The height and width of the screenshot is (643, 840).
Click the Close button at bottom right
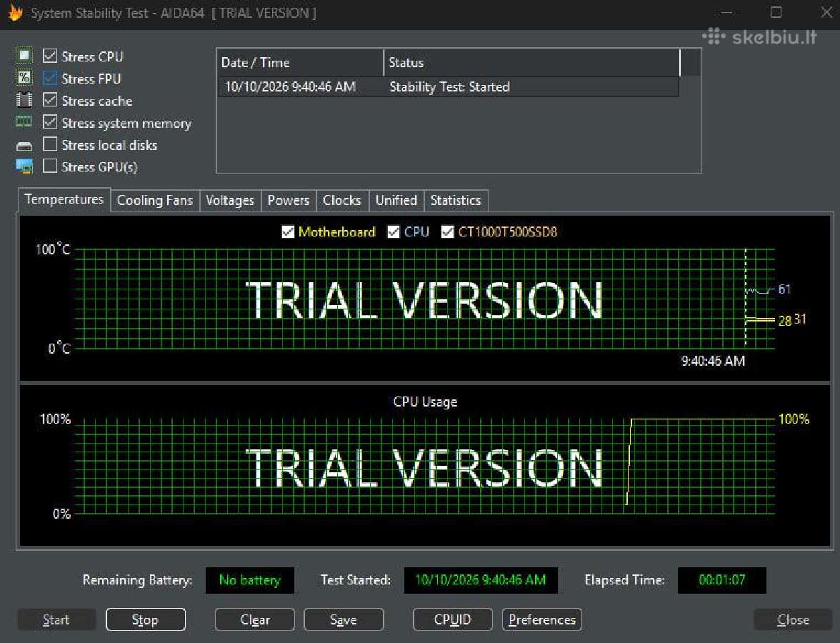(794, 620)
